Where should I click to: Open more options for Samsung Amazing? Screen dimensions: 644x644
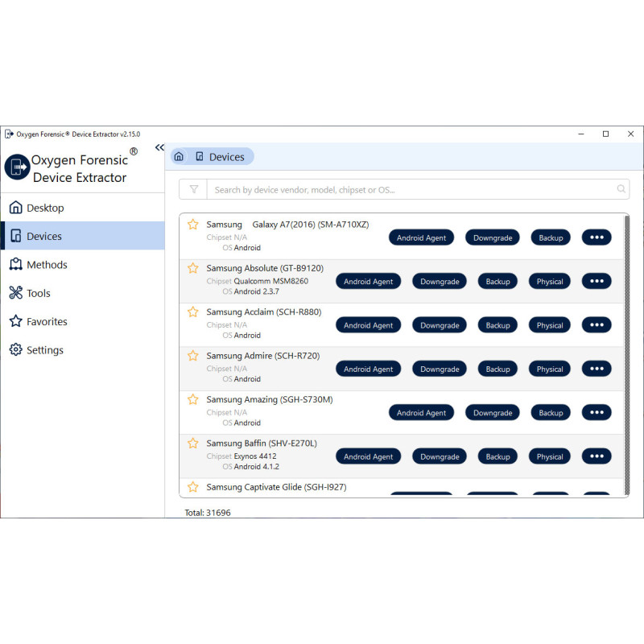[x=597, y=412]
